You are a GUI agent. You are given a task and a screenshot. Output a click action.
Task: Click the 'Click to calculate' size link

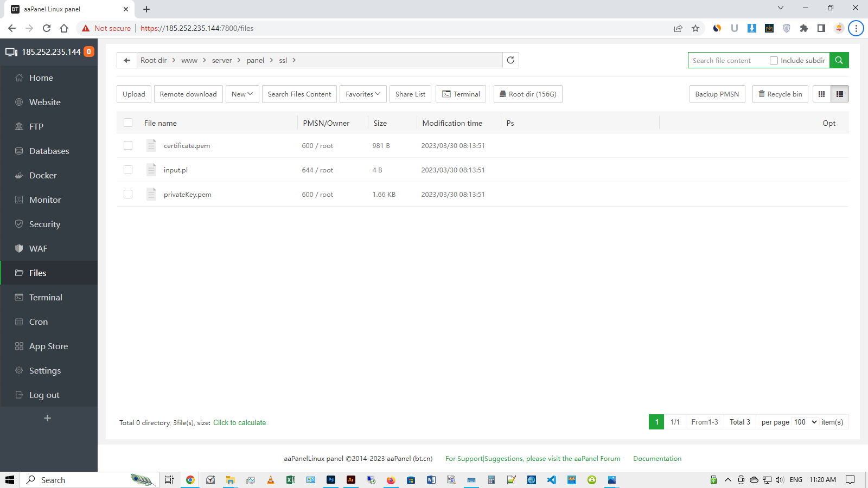[239, 423]
